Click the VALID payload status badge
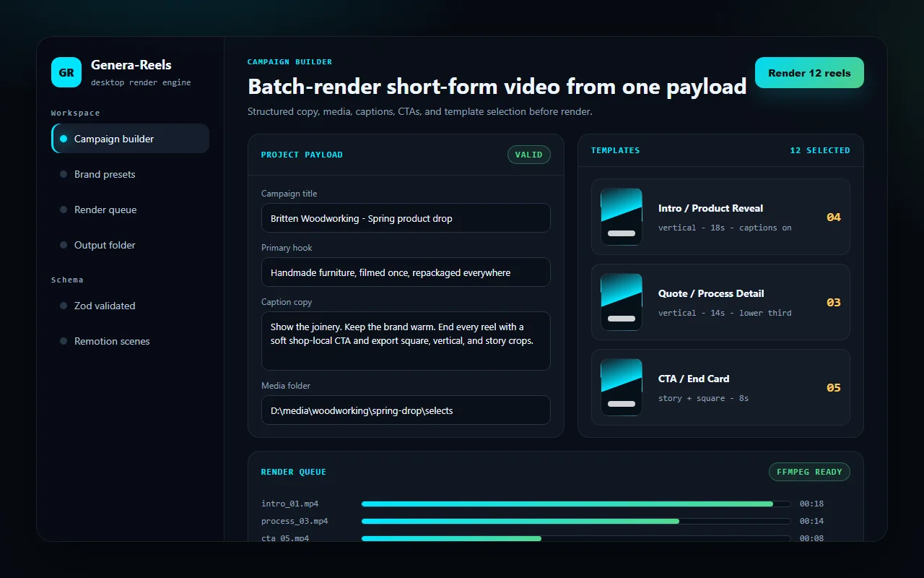 tap(529, 155)
